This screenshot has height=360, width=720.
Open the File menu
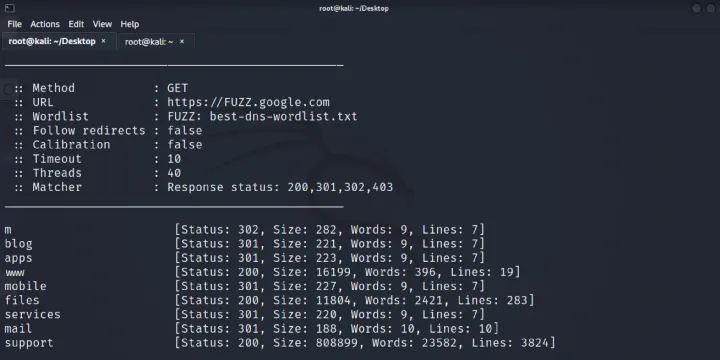click(x=14, y=24)
